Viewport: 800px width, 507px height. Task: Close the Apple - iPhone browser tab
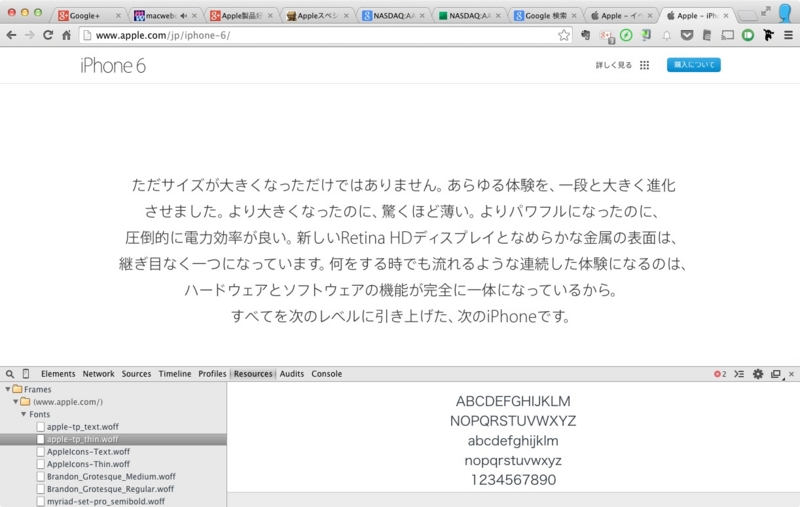tap(726, 16)
